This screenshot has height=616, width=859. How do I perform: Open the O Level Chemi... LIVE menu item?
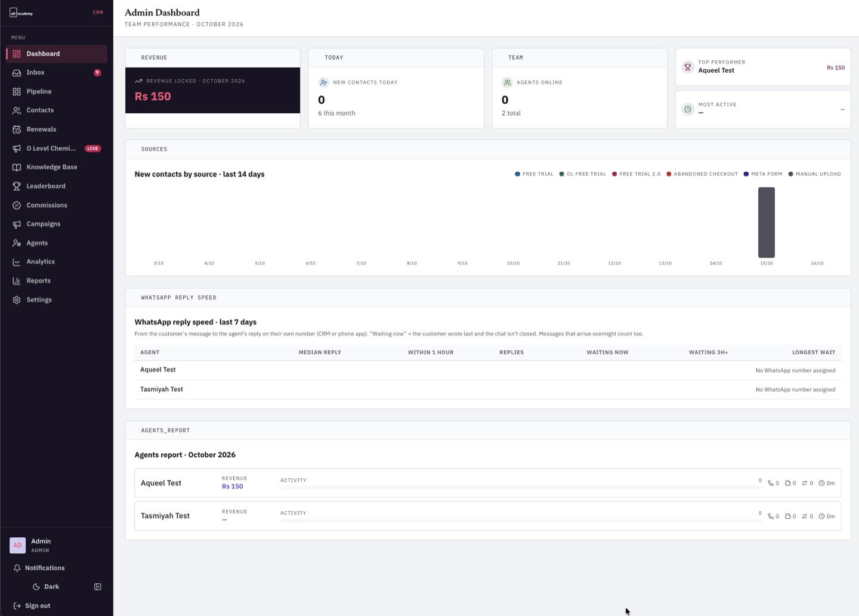click(x=57, y=148)
